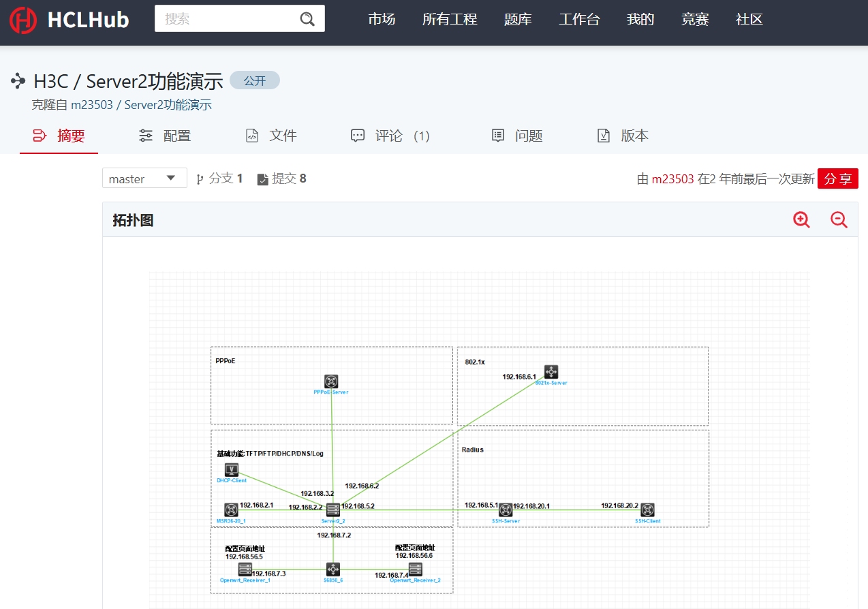Zoom out of the topology diagram
Viewport: 868px width, 609px height.
(839, 219)
